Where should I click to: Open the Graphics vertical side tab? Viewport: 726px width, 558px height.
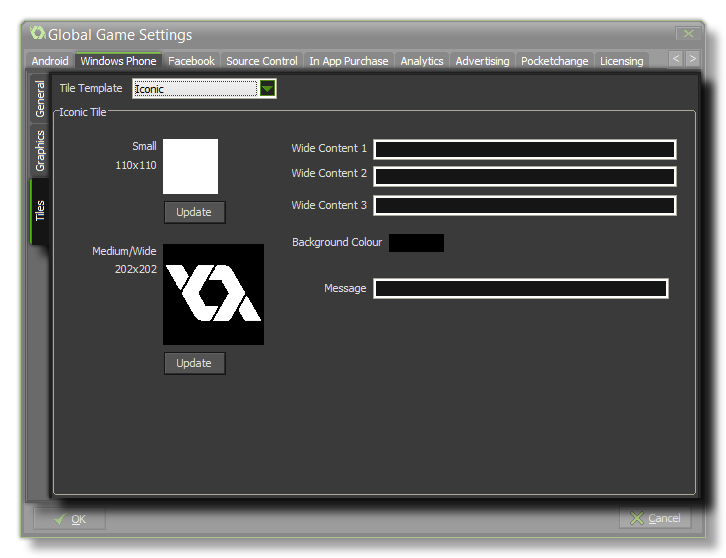pos(41,151)
